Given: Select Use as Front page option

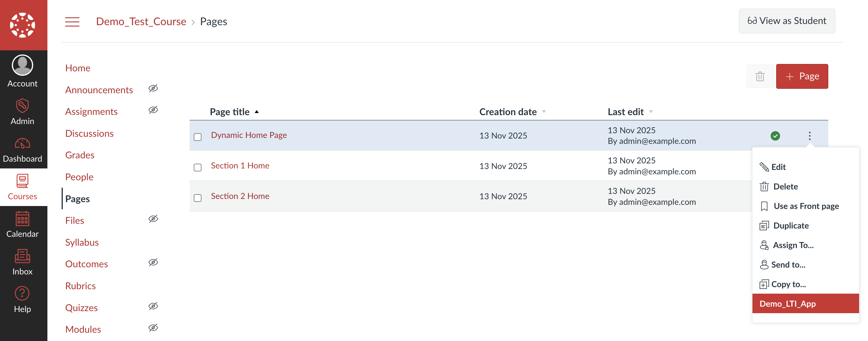Looking at the screenshot, I should (x=806, y=206).
